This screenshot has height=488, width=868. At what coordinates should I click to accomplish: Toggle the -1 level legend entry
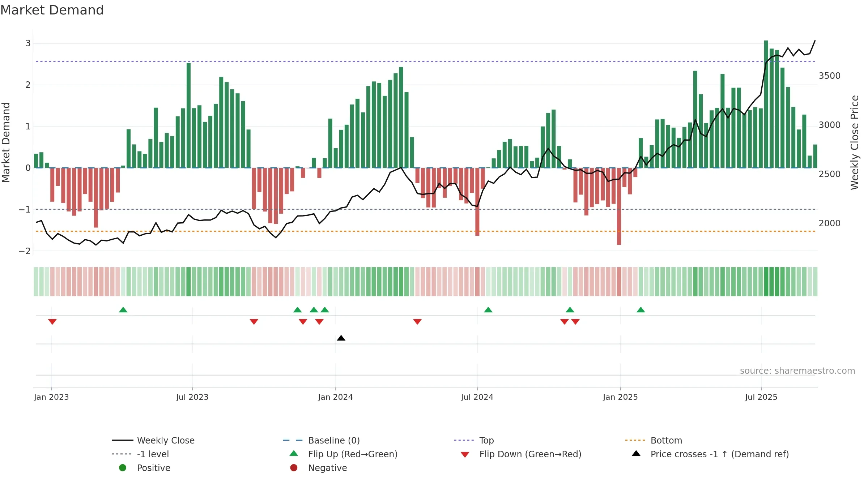point(140,454)
